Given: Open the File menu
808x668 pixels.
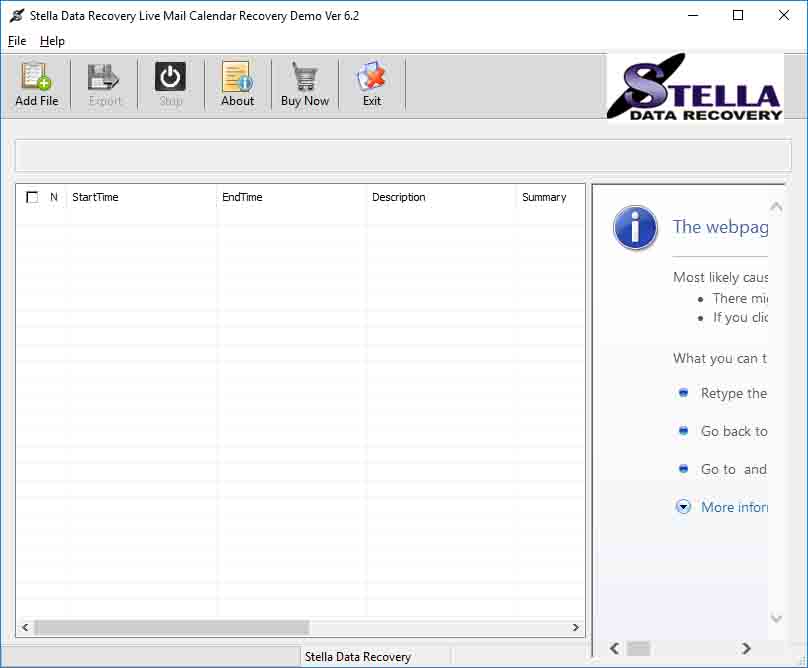Looking at the screenshot, I should click(16, 41).
